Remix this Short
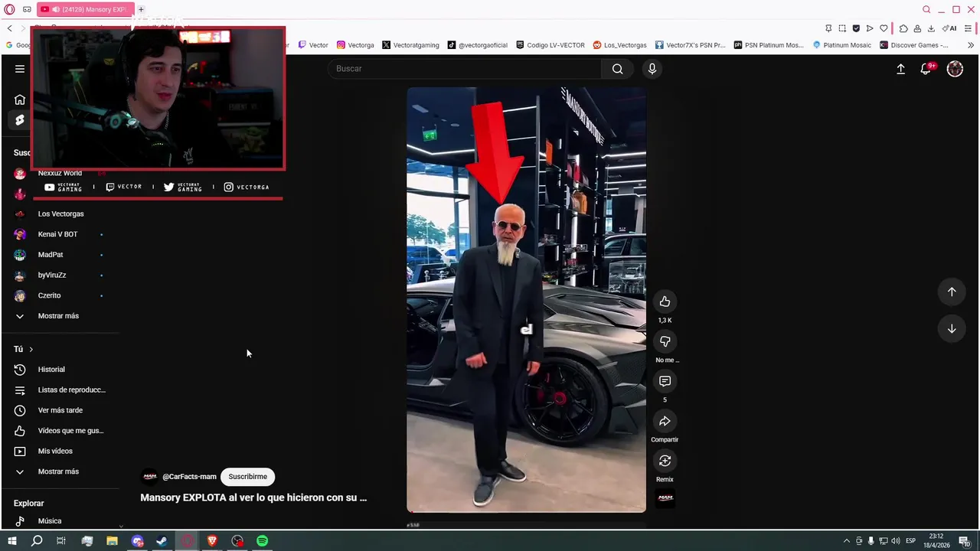The height and width of the screenshot is (551, 980). (x=665, y=461)
